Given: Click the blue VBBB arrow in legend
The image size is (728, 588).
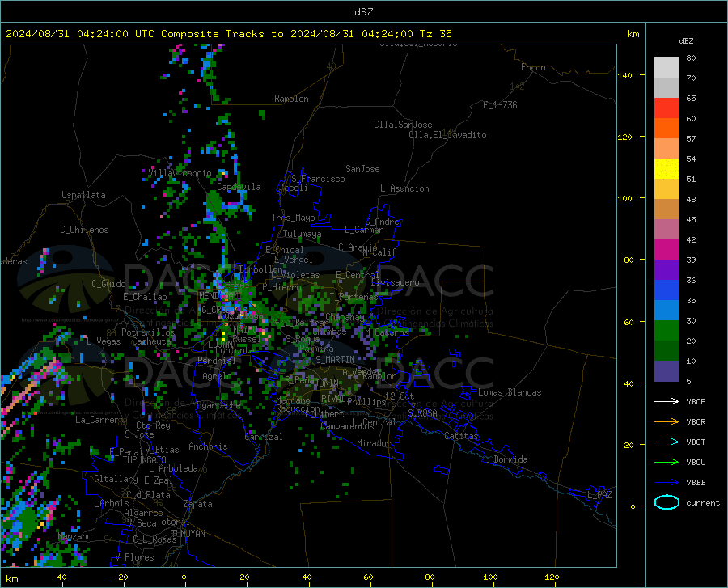Looking at the screenshot, I should pos(667,483).
